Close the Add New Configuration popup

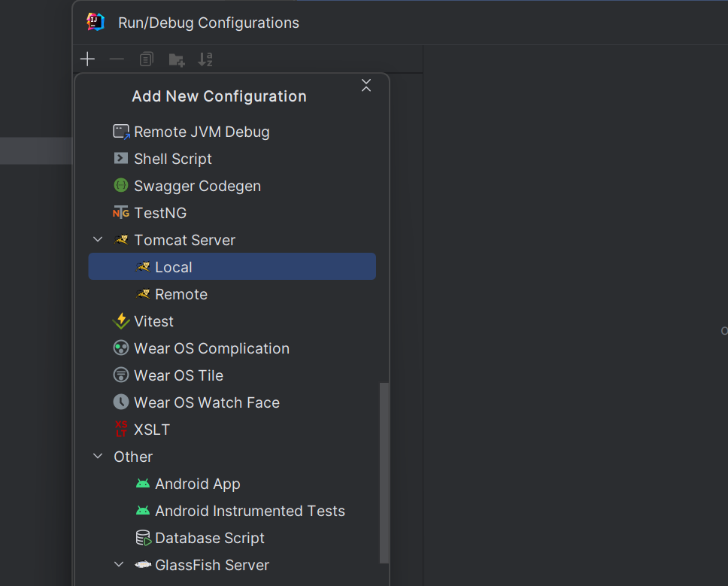[x=366, y=86]
